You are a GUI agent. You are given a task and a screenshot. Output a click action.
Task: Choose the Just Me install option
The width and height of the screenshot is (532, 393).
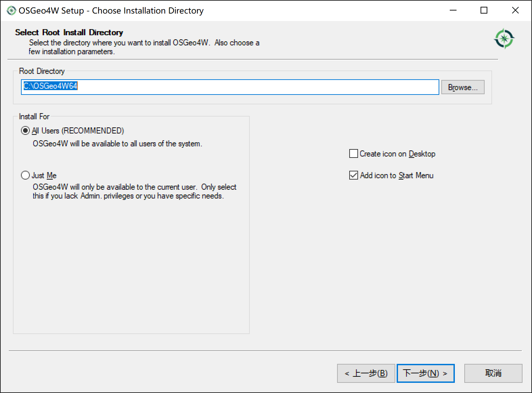[25, 175]
